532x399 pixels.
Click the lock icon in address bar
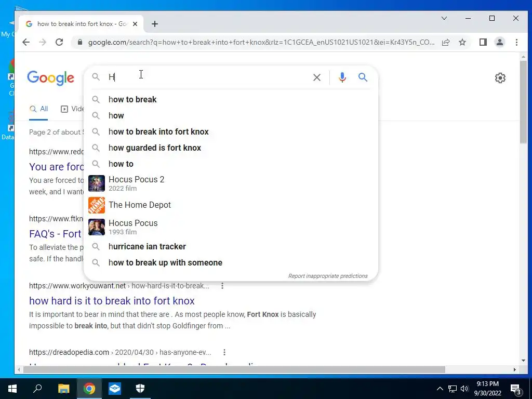[x=80, y=42]
